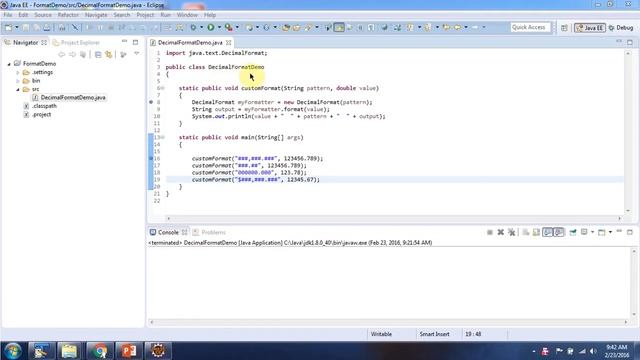Open the Refactor menu
Screen dimensions: 640x360
[x=68, y=15]
